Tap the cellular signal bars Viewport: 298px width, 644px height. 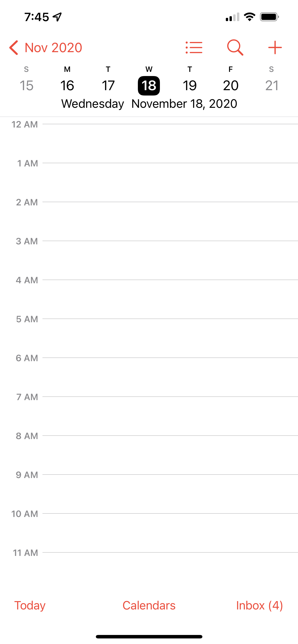coord(233,17)
